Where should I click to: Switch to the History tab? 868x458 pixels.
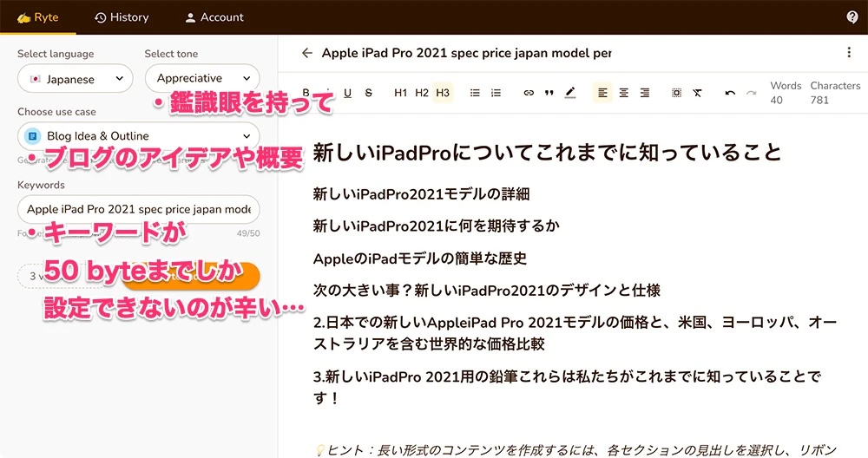pyautogui.click(x=122, y=17)
